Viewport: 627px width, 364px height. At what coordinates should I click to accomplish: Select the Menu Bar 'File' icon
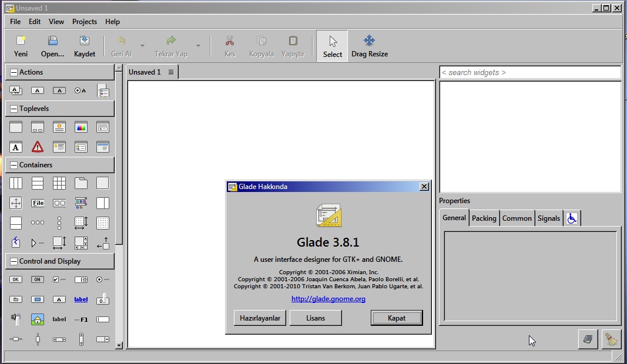coord(38,203)
